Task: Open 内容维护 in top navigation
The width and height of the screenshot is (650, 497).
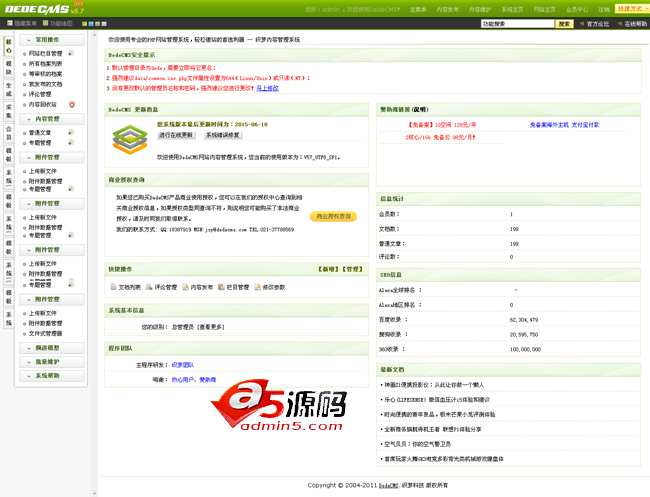Action: (x=480, y=9)
